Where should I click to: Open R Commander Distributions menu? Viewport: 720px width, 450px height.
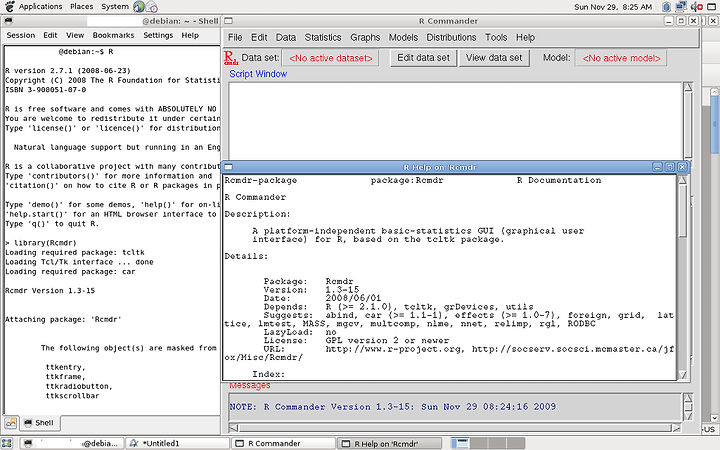451,38
